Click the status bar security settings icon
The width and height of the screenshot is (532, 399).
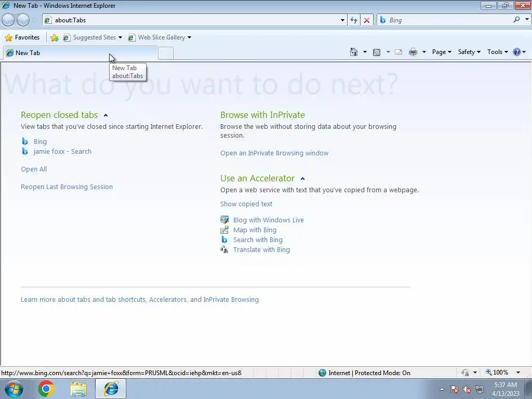tap(465, 373)
